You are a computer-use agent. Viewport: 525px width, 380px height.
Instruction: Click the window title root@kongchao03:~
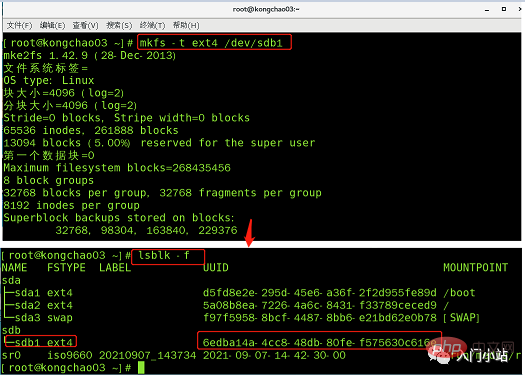tap(266, 9)
